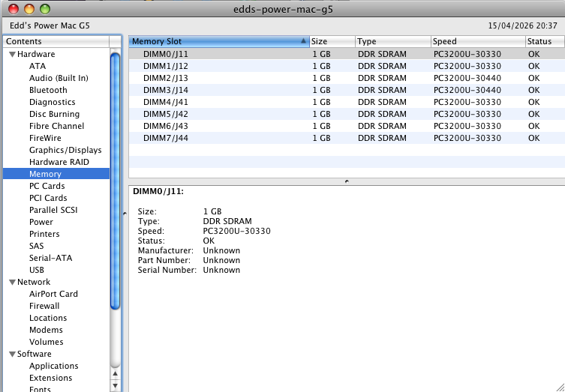Select the DIMM0/J11 memory row
The height and width of the screenshot is (392, 565).
coord(347,54)
